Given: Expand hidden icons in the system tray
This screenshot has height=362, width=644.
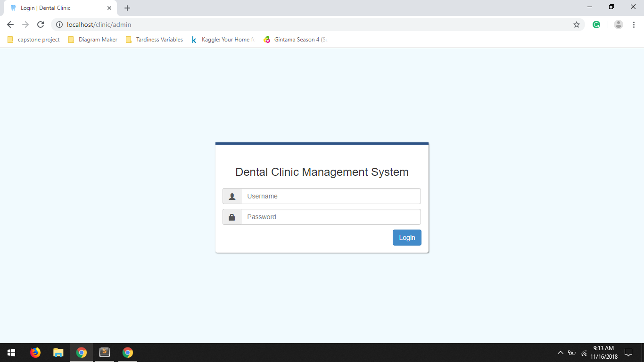Looking at the screenshot, I should pyautogui.click(x=561, y=352).
